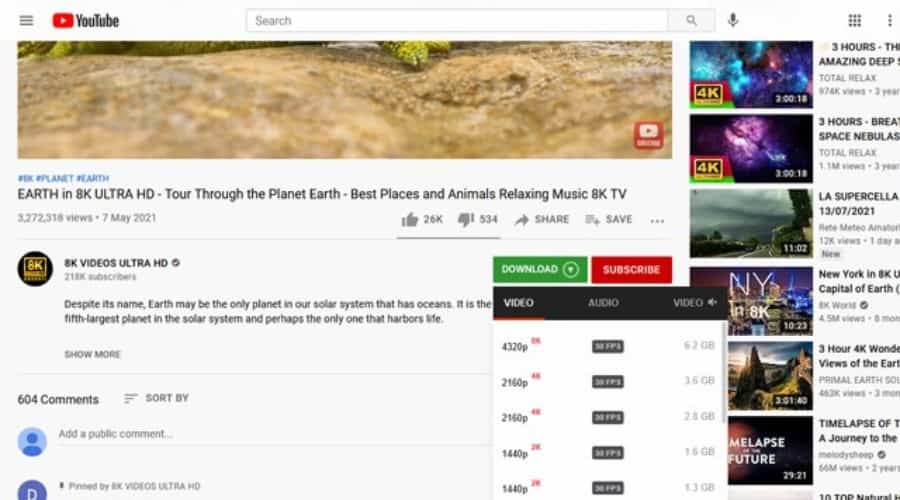The image size is (900, 500).
Task: Select the 2160p 2.8 GB download
Action: point(608,417)
